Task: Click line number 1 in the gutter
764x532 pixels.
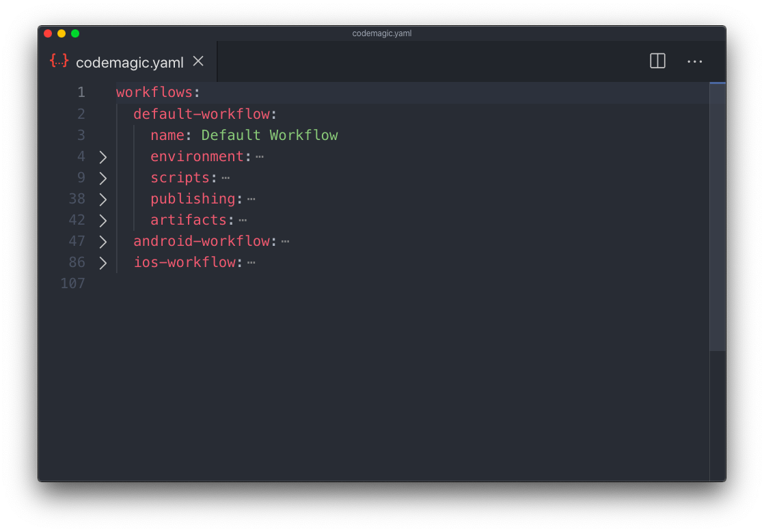Action: (81, 92)
